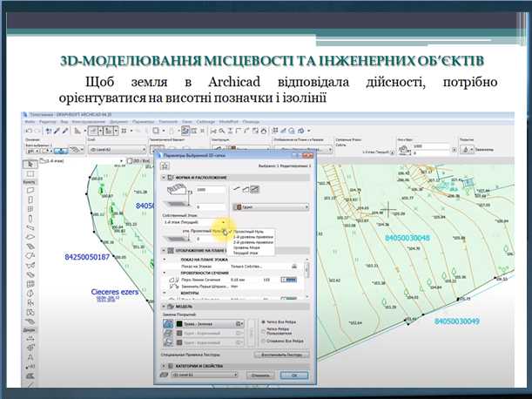The image size is (532, 399).
Task: Click the mesh height field showing 1000
Action: 211,190
